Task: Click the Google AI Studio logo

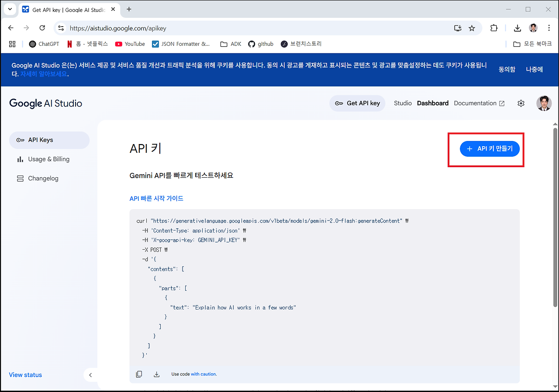Action: click(x=46, y=103)
